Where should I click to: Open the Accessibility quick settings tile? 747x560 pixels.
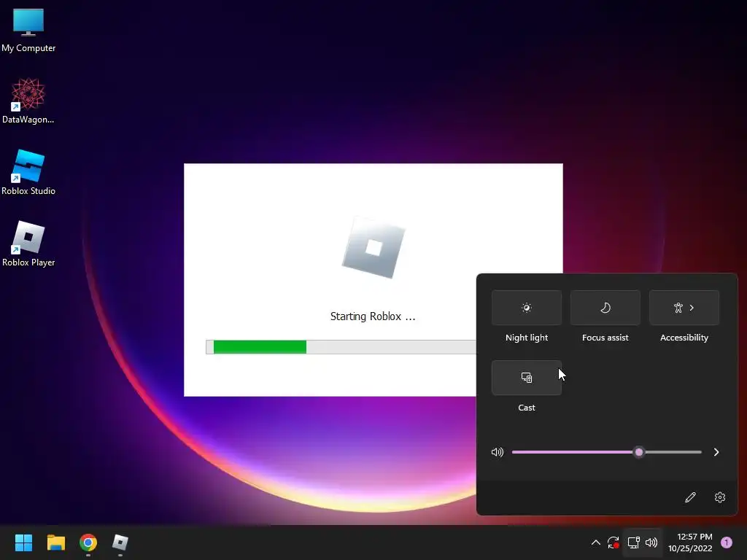point(684,308)
